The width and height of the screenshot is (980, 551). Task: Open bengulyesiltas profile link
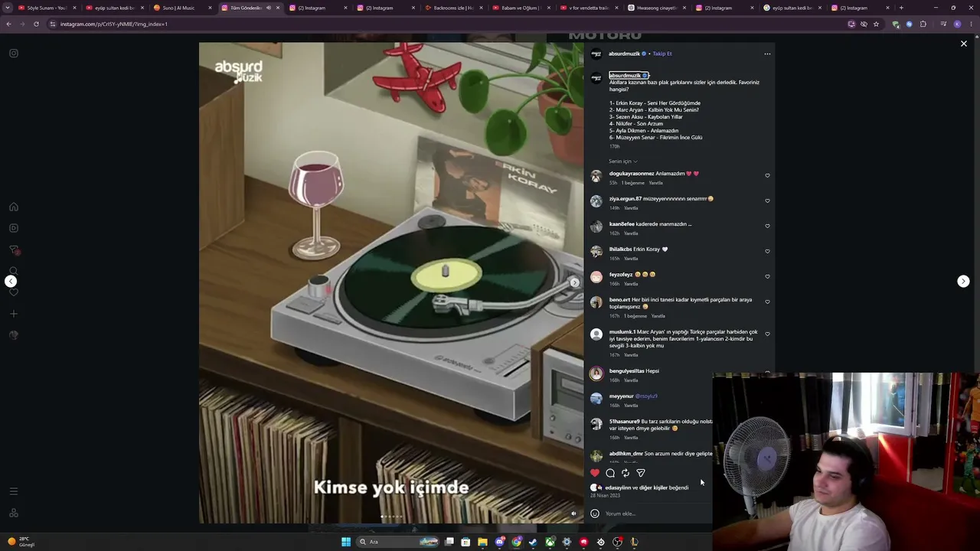[626, 371]
